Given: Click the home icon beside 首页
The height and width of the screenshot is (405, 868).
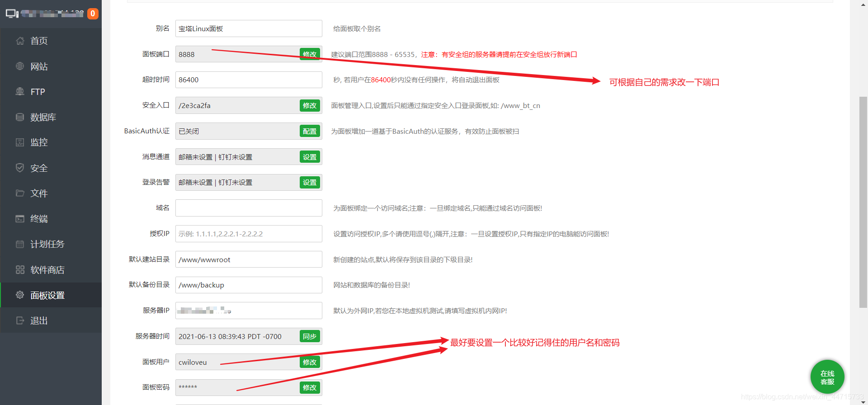Looking at the screenshot, I should [20, 41].
